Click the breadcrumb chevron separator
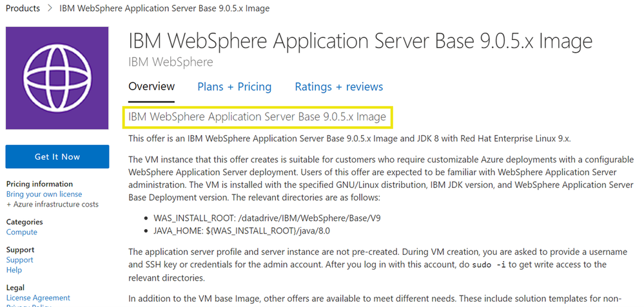 [50, 8]
